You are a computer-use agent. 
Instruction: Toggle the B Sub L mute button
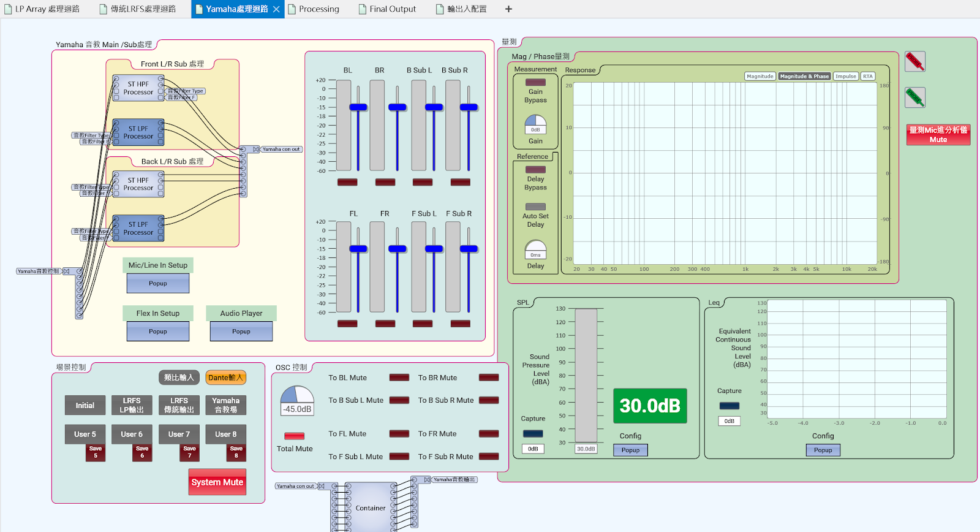tap(423, 182)
